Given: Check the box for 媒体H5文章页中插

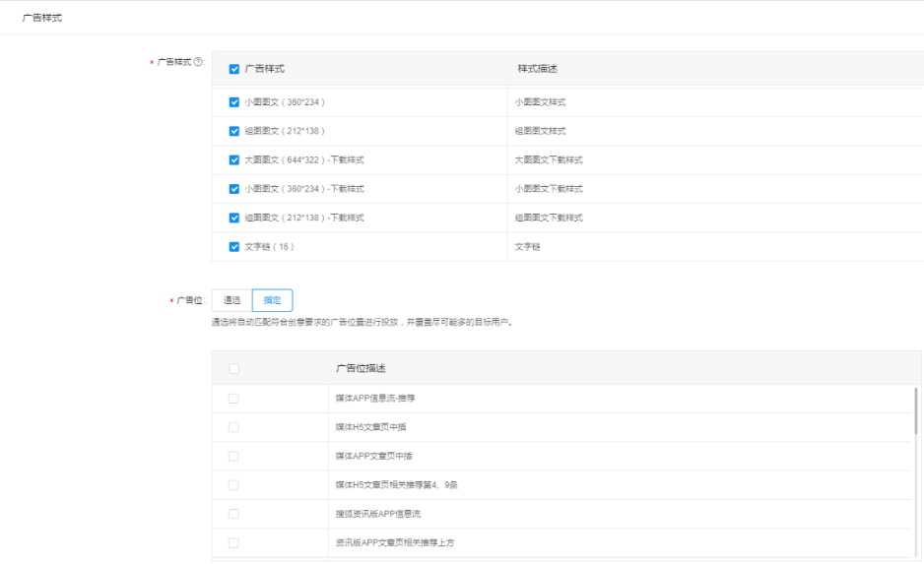Looking at the screenshot, I should (233, 427).
